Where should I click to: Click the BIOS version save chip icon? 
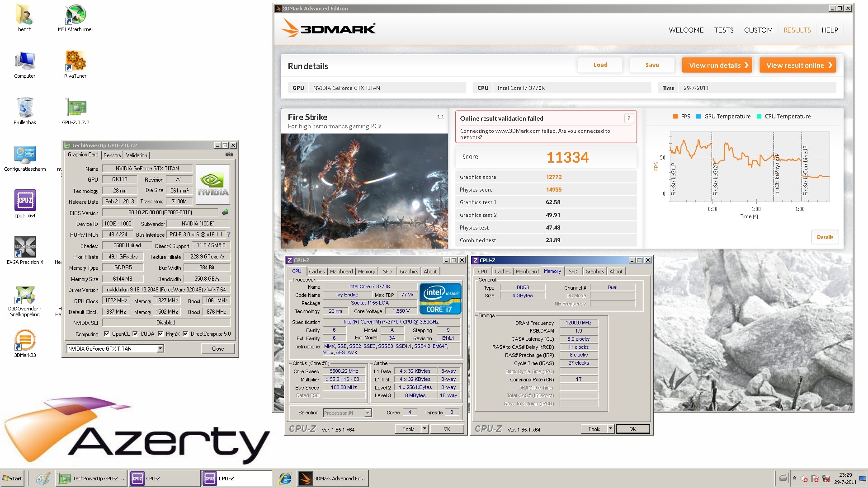click(225, 212)
